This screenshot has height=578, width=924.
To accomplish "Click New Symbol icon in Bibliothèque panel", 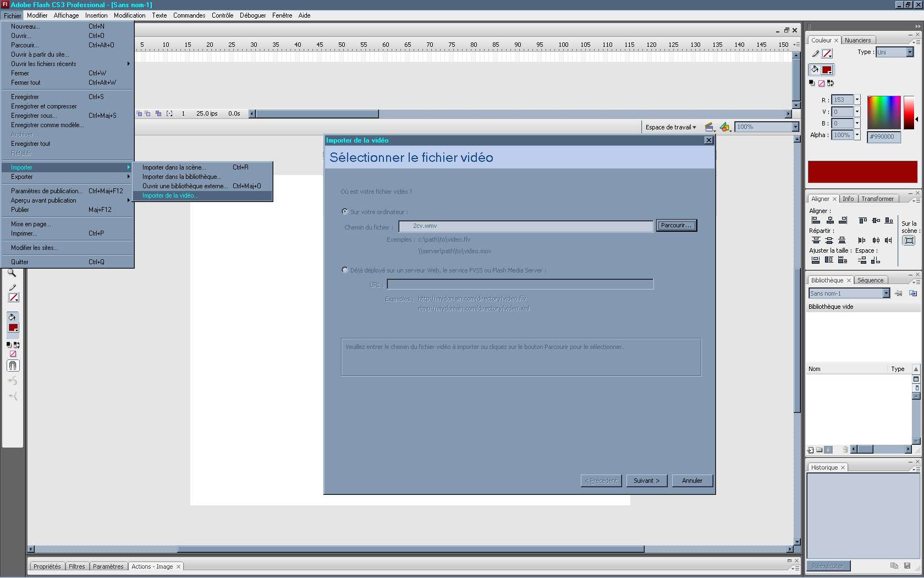I will pos(811,450).
